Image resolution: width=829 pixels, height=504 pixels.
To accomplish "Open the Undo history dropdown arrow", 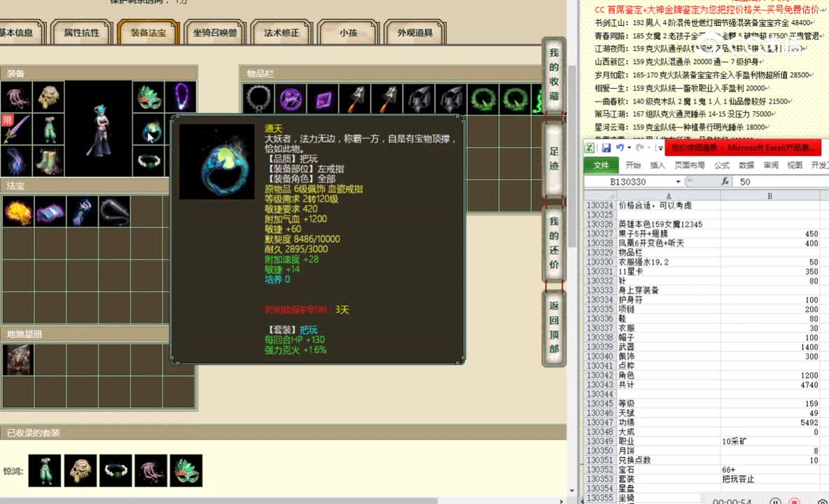I will coord(629,148).
